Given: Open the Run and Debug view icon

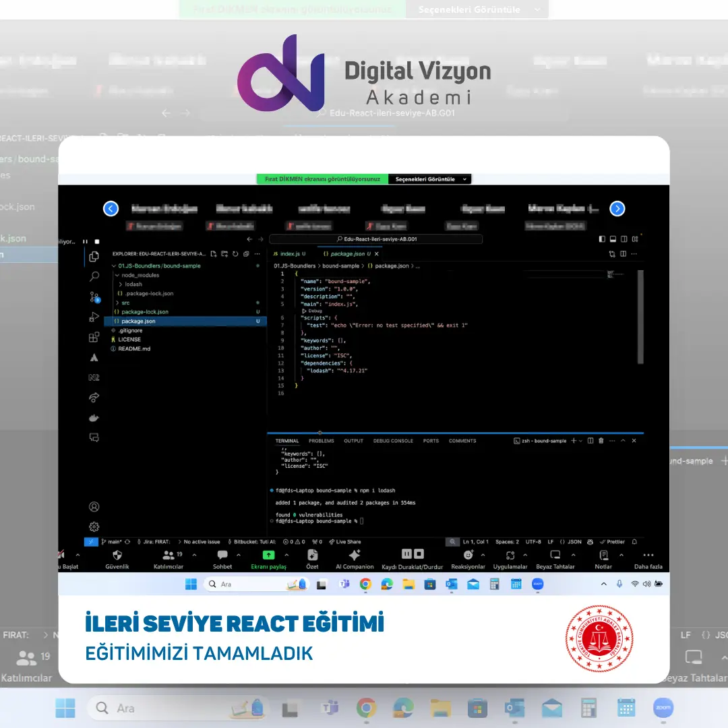Looking at the screenshot, I should coord(94,317).
